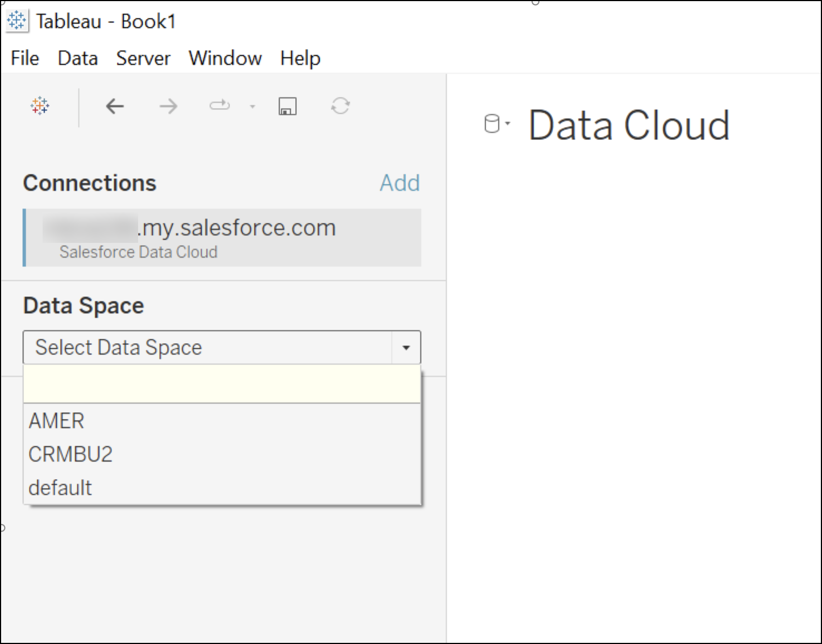Select the my.salesforce.com connection

click(x=222, y=237)
